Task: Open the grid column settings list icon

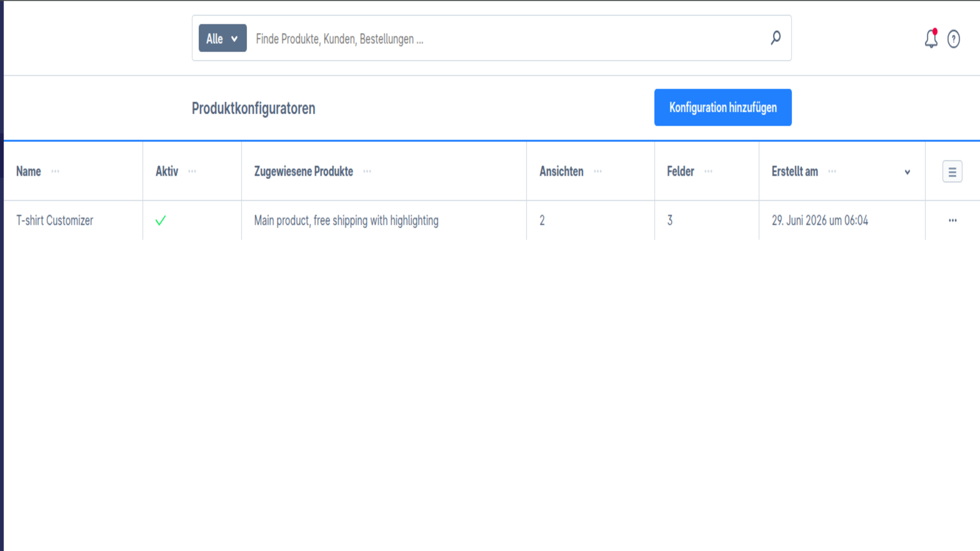Action: (x=952, y=172)
